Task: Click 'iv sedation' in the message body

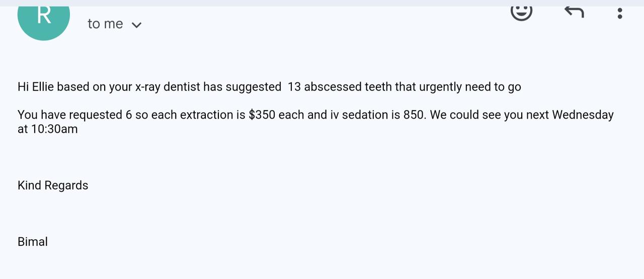Action: point(359,115)
